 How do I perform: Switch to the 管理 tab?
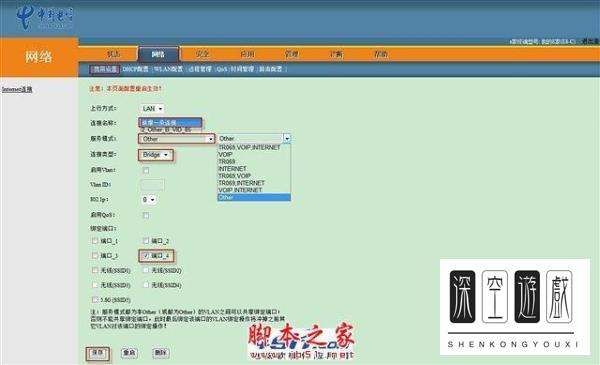coord(292,54)
